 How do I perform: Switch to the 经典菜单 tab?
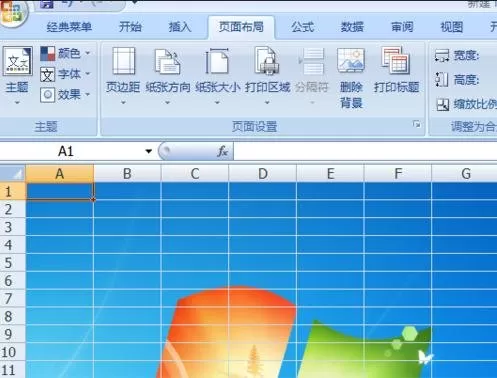tap(69, 27)
